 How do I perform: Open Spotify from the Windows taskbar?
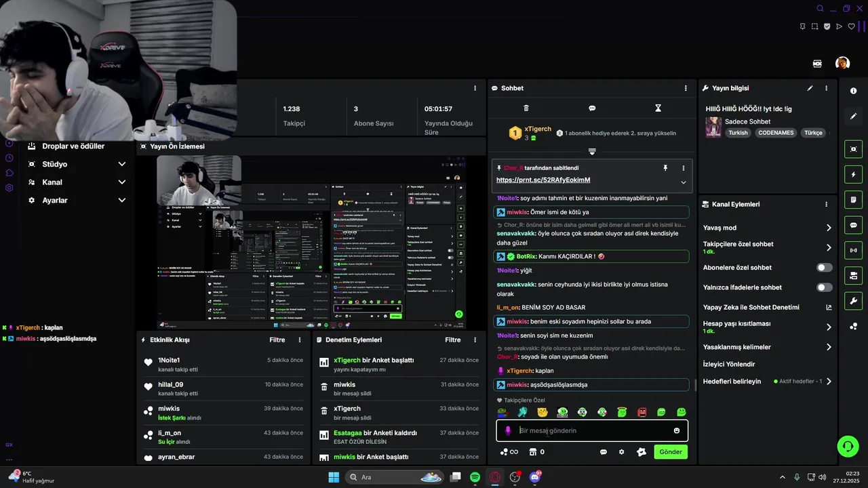[475, 477]
